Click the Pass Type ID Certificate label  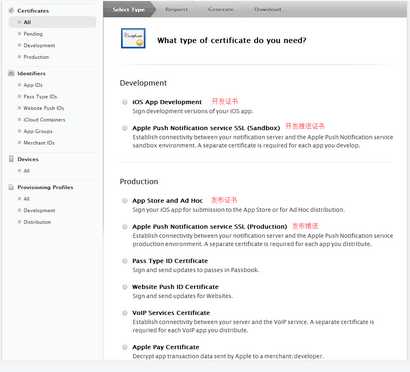pos(170,261)
